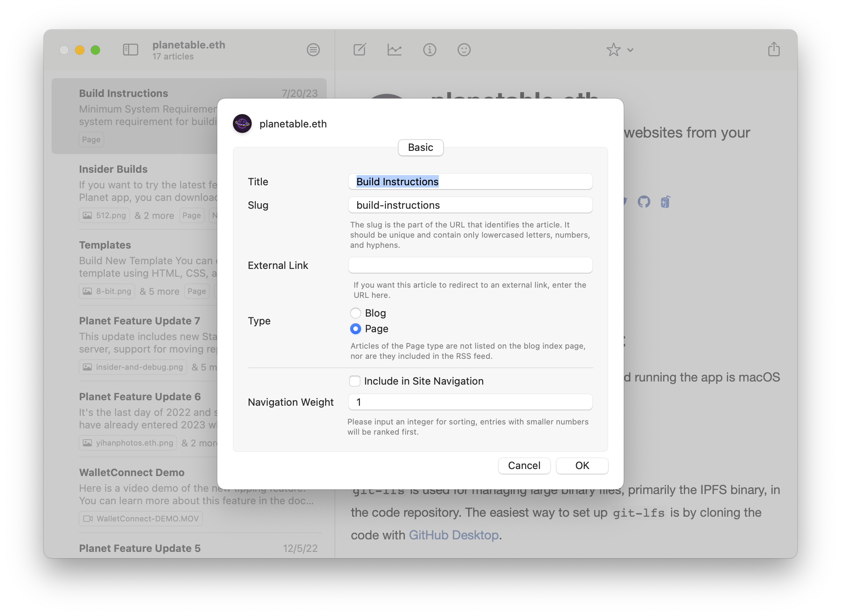Viewport: 841px width, 616px height.
Task: Toggle the sidebar with the sidebar icon
Action: point(131,50)
